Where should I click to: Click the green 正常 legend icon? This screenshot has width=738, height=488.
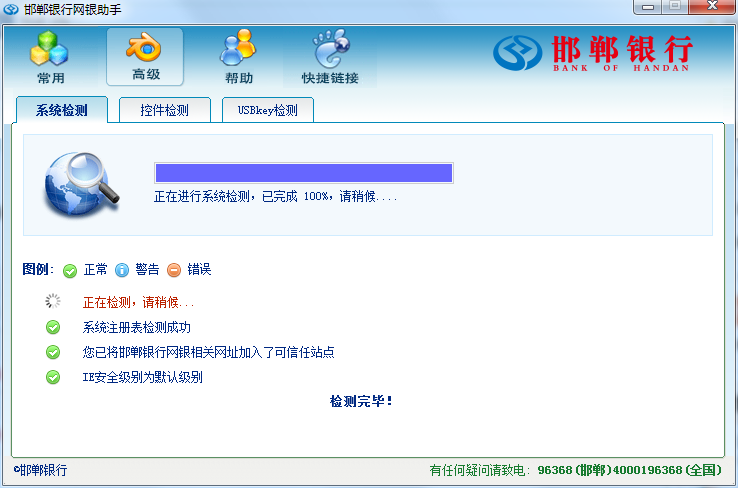[70, 271]
